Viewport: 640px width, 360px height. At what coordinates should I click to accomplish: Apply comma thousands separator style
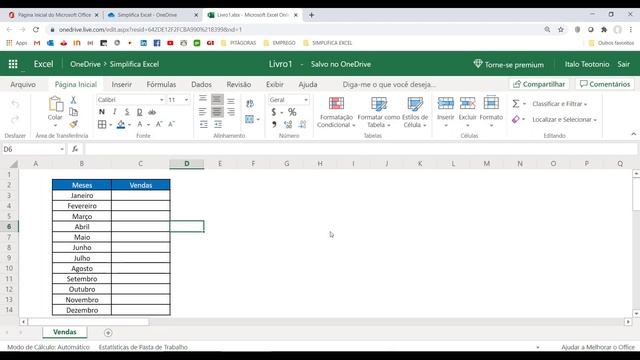pyautogui.click(x=274, y=124)
